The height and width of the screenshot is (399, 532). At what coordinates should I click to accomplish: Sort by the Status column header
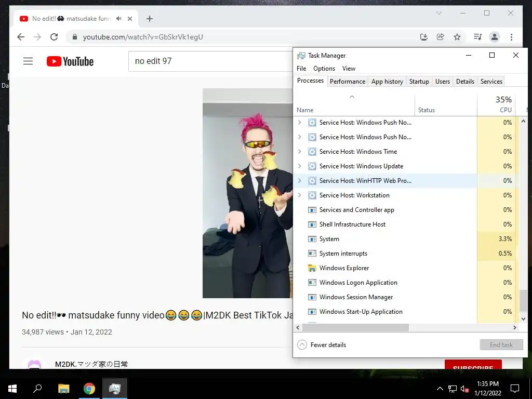pos(446,105)
